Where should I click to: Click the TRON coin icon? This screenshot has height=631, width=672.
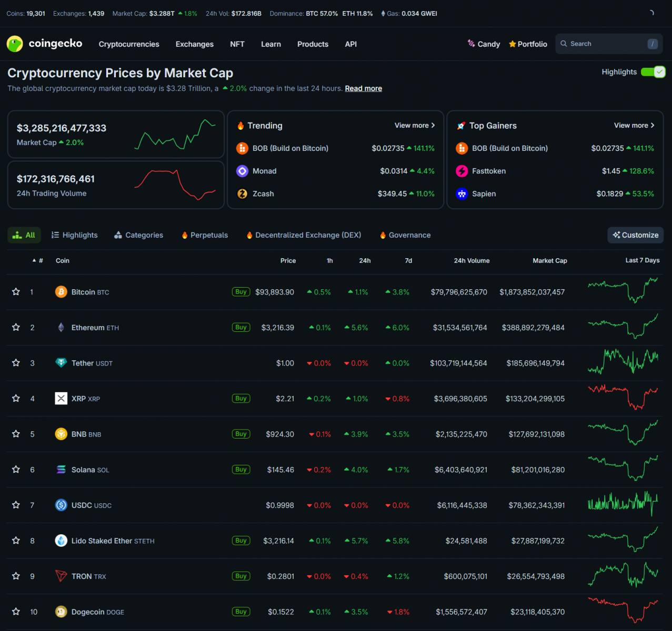click(61, 576)
